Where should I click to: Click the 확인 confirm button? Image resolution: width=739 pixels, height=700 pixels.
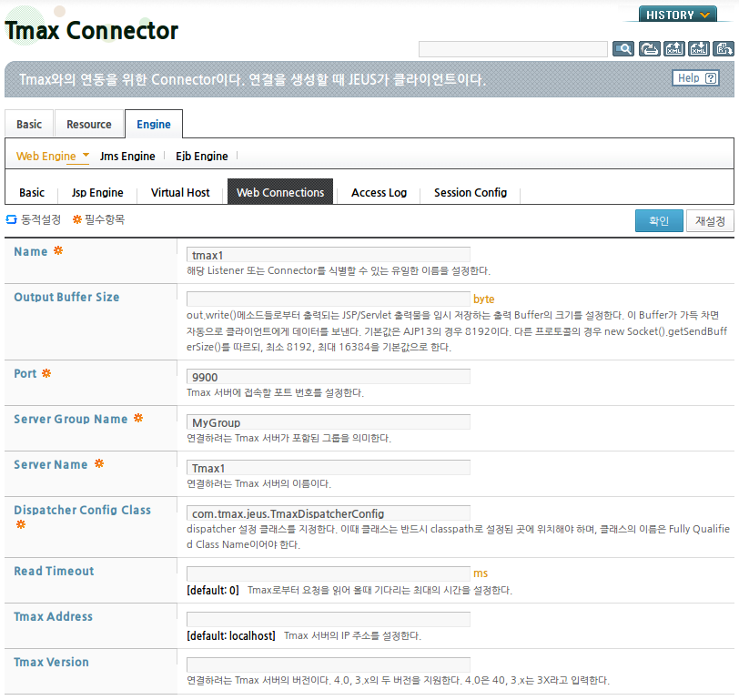point(659,220)
